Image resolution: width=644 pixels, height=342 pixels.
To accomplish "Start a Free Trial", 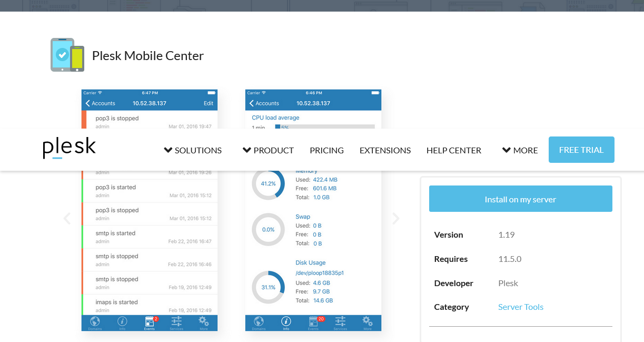I will pos(581,150).
